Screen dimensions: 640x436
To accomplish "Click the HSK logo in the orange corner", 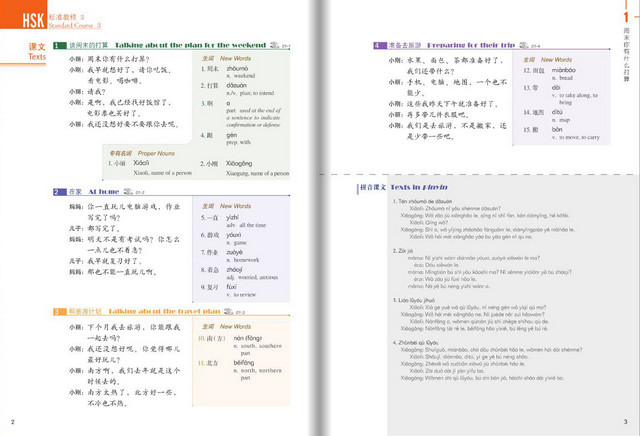I will pyautogui.click(x=33, y=20).
